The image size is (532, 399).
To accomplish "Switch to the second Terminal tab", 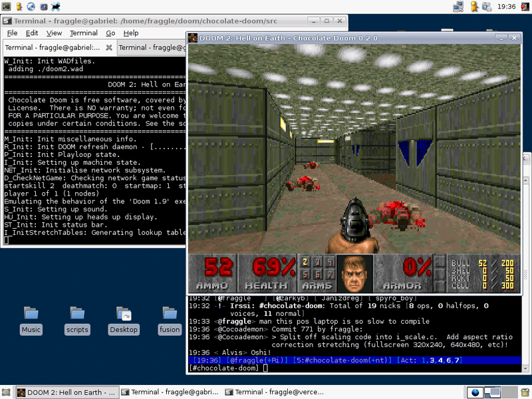I will 152,47.
